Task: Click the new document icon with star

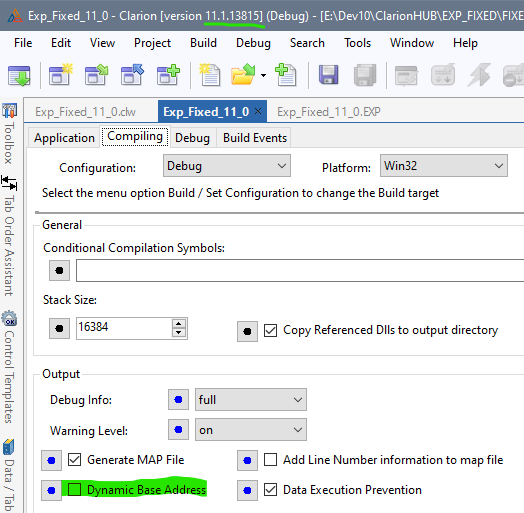Action: coord(210,75)
